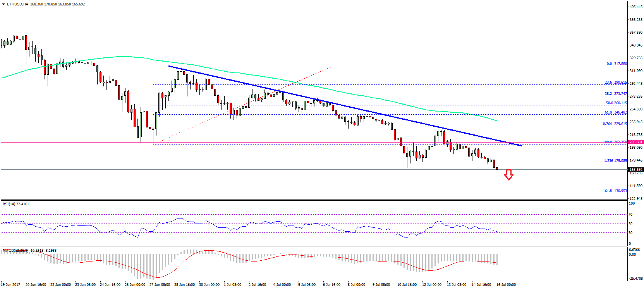Click the RSI(14) 32.4161 indicator label
This screenshot has height=289, width=644.
pos(16,204)
